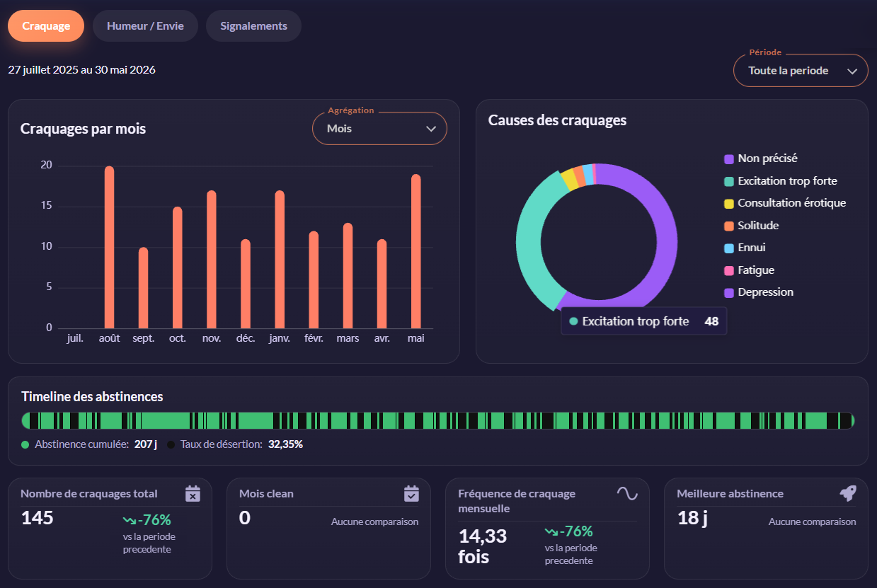
Task: Click the Craquages par mois heading
Action: coord(83,129)
